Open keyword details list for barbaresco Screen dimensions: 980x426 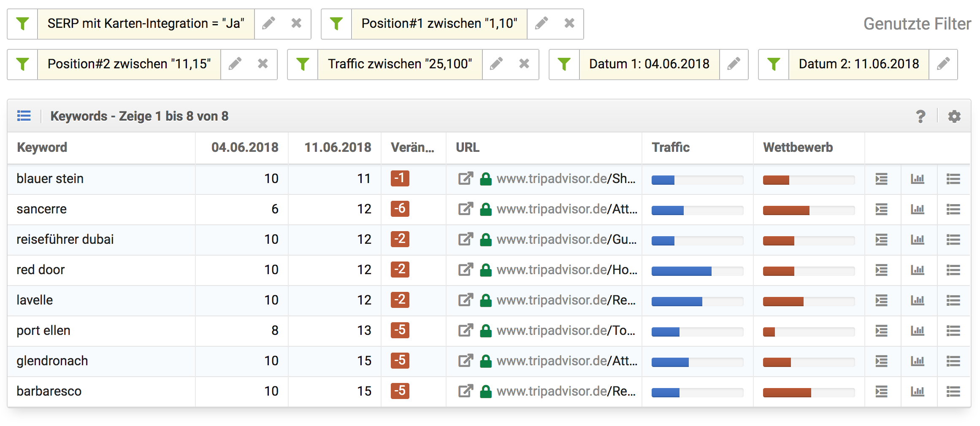point(953,391)
